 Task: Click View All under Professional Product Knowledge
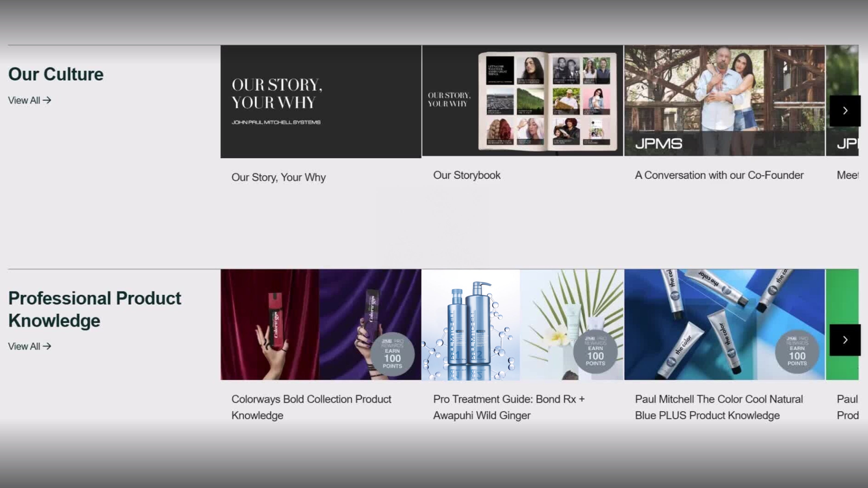click(30, 346)
